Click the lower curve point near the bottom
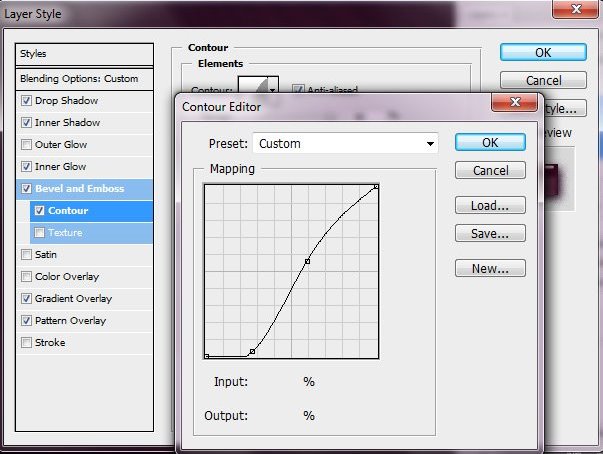This screenshot has width=603, height=454. tap(252, 352)
